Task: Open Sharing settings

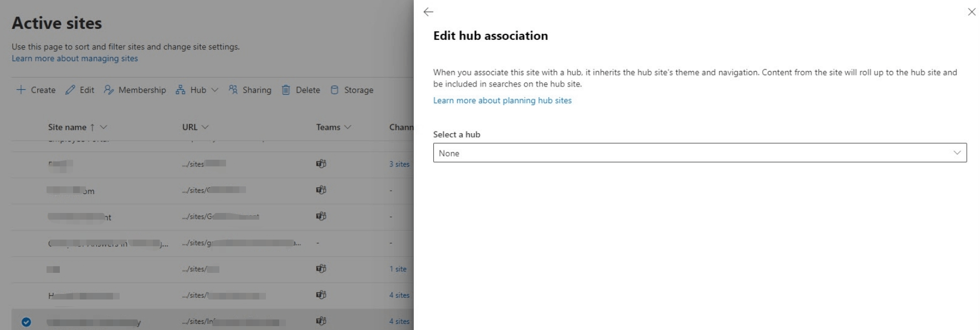Action: [250, 90]
